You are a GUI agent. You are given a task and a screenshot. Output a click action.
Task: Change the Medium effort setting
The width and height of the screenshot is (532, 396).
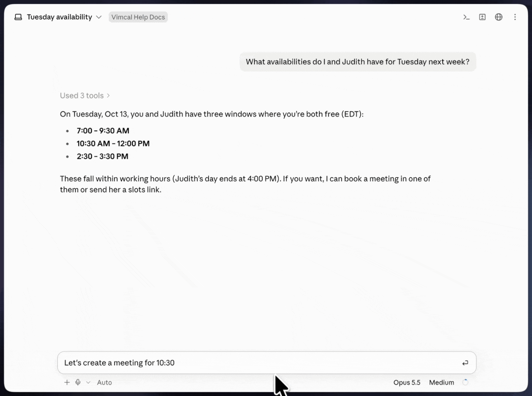(442, 382)
